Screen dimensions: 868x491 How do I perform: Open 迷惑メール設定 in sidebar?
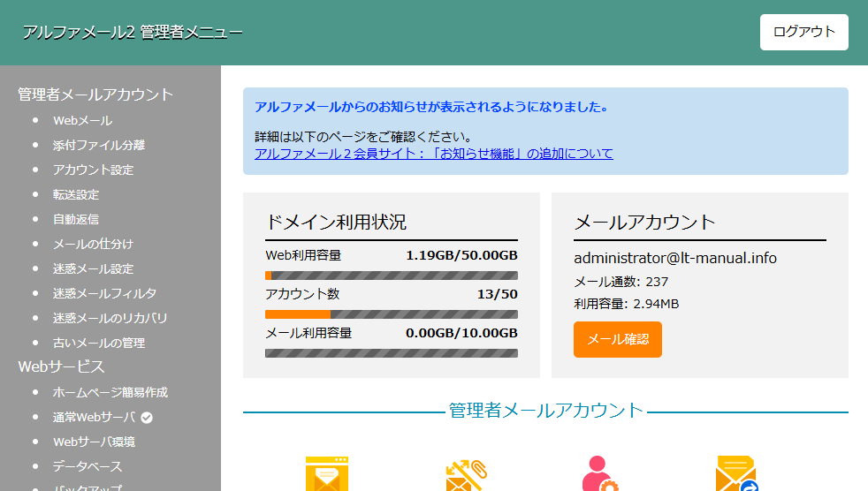click(93, 268)
